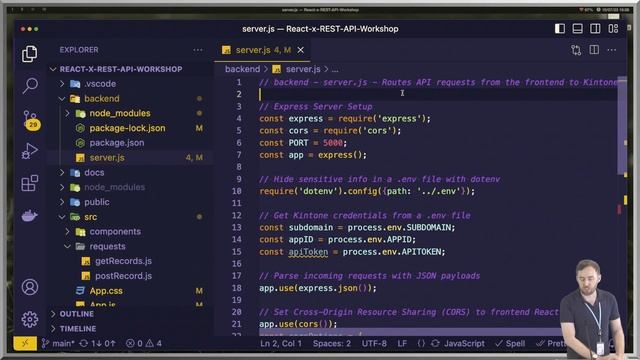Close the server.js tab

click(301, 50)
